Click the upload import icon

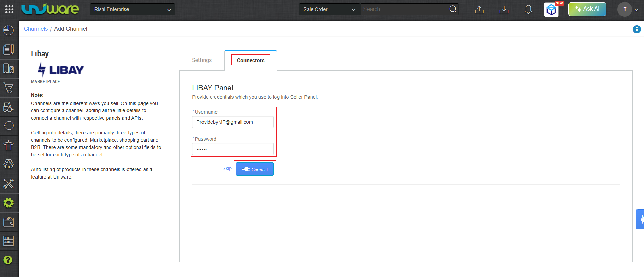479,10
